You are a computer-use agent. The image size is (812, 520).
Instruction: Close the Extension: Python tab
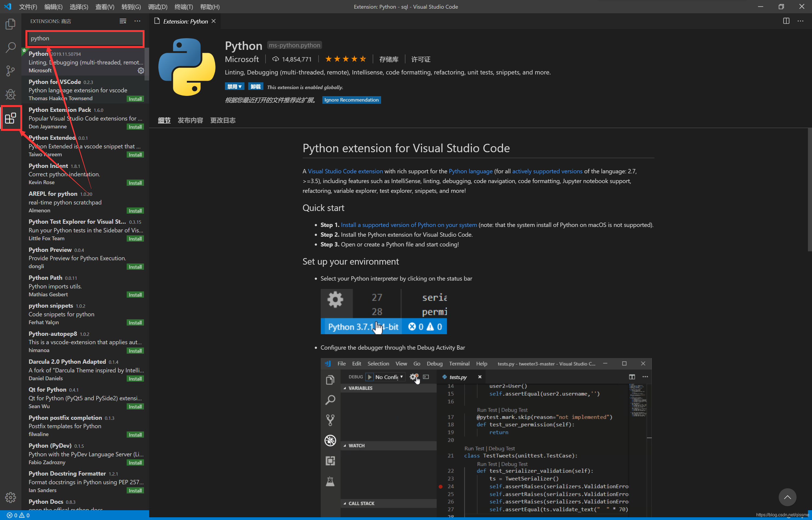pyautogui.click(x=214, y=21)
